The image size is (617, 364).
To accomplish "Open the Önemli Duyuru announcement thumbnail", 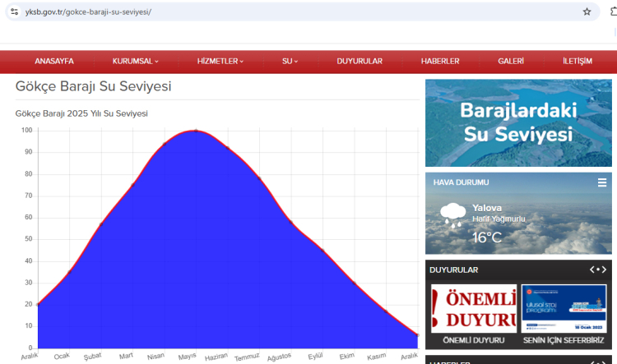I will [474, 309].
